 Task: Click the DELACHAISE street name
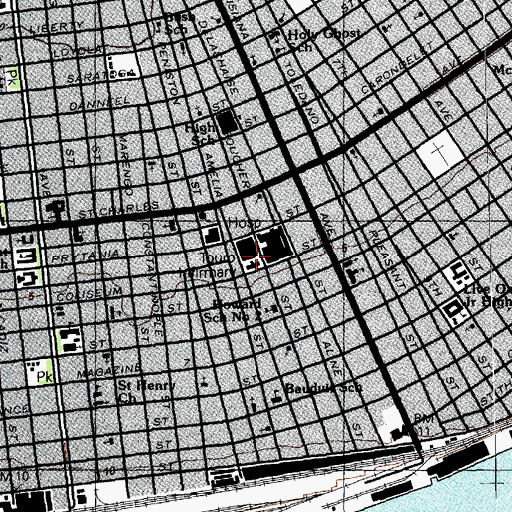coord(220,57)
